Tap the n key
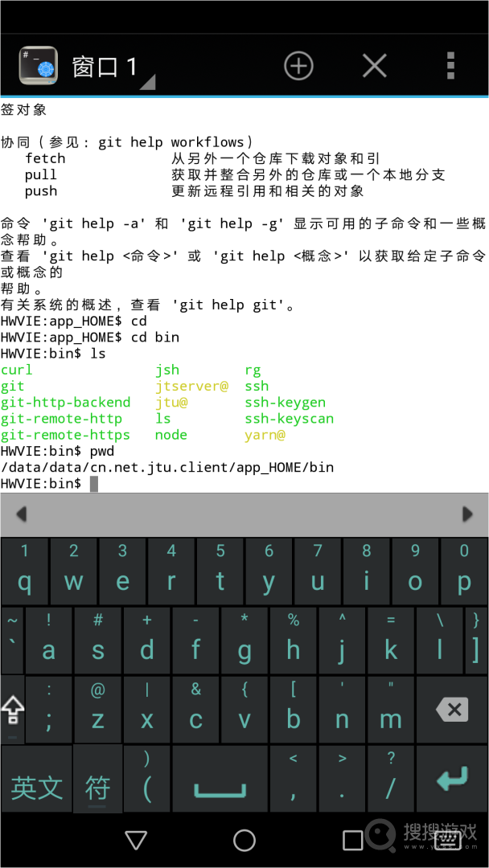Screen dimensions: 489x868 click(343, 709)
